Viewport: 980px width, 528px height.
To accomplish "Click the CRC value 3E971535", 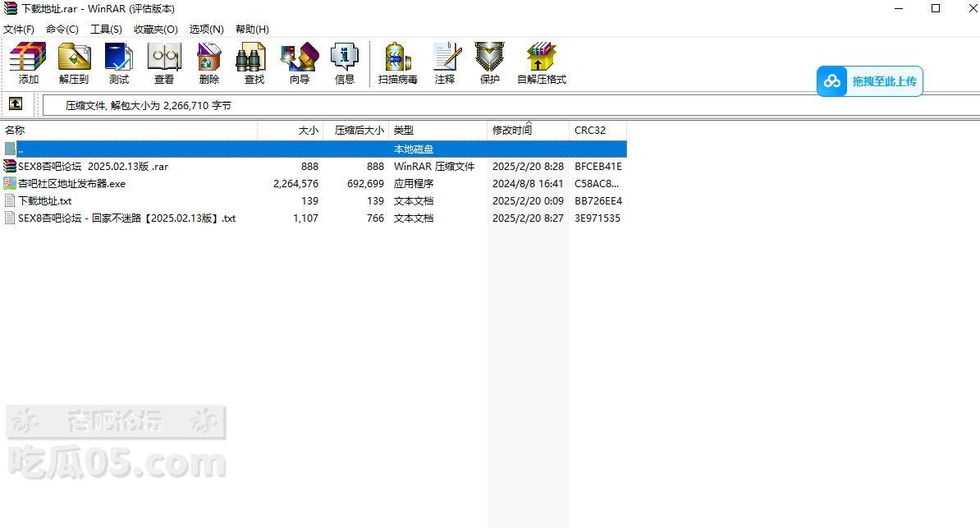I will click(598, 218).
